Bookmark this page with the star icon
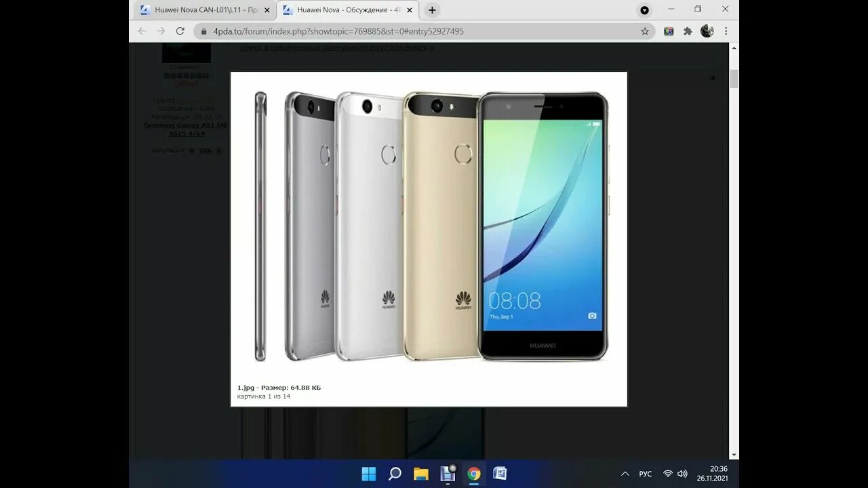This screenshot has width=868, height=488. click(x=645, y=31)
